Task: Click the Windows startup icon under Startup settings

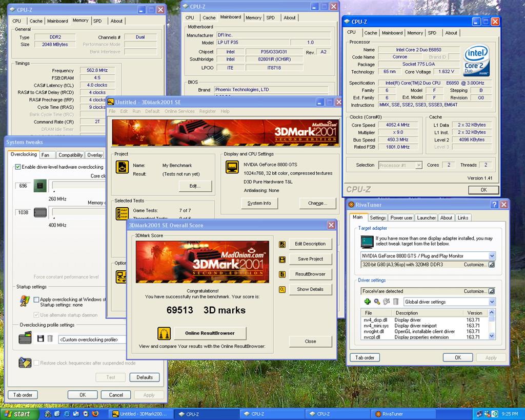Action: [25, 301]
